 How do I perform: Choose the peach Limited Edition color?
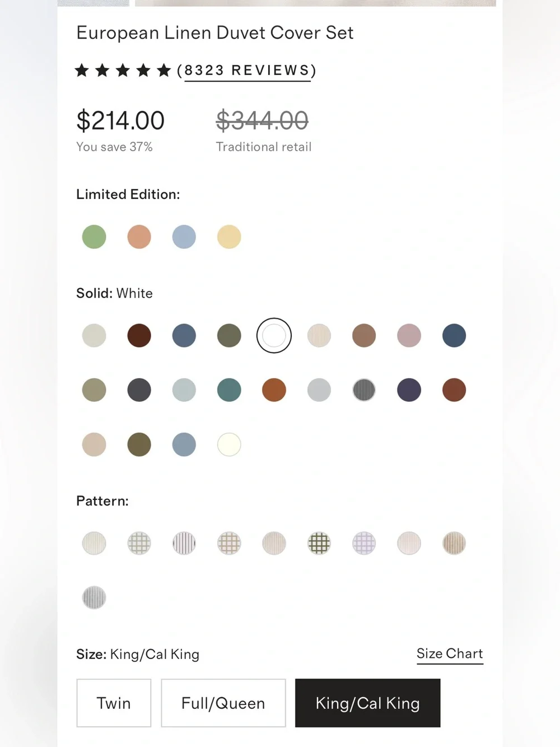(139, 236)
